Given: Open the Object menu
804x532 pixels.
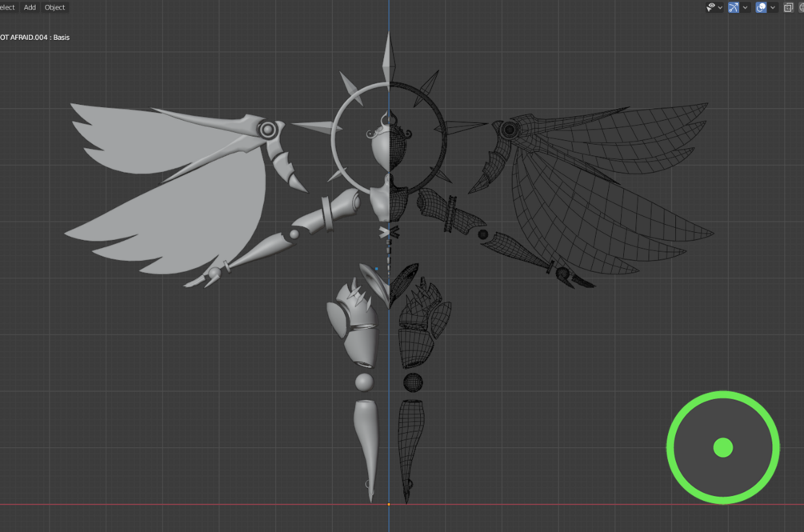Looking at the screenshot, I should point(55,7).
